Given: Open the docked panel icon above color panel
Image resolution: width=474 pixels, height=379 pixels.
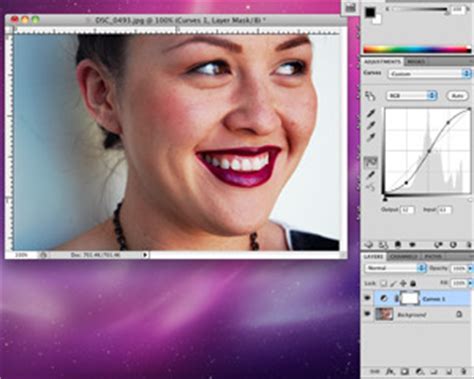Looking at the screenshot, I should pyautogui.click(x=350, y=8).
